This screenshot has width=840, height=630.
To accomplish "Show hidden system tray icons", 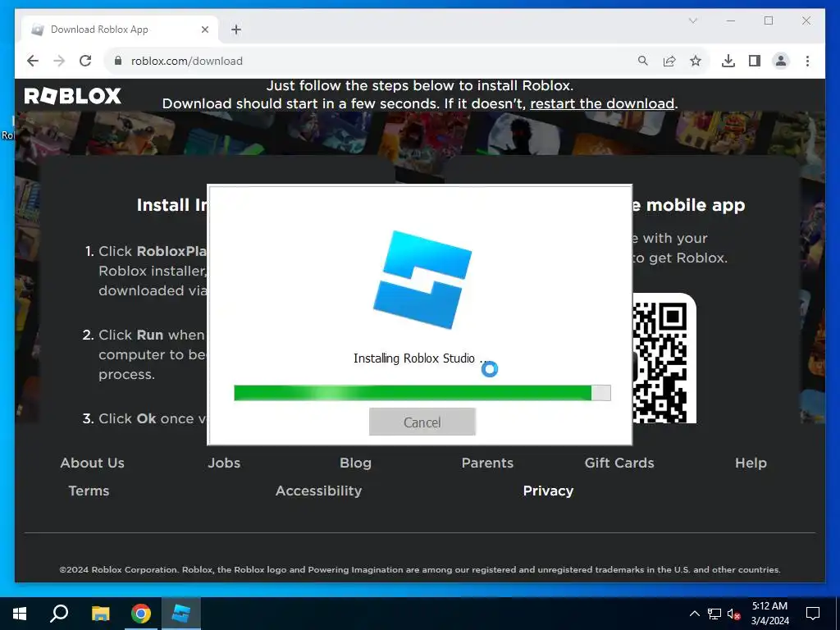I will 694,614.
